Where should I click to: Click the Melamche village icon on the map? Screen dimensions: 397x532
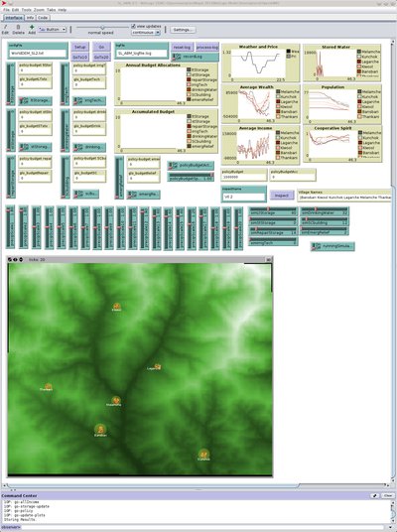pyautogui.click(x=116, y=400)
